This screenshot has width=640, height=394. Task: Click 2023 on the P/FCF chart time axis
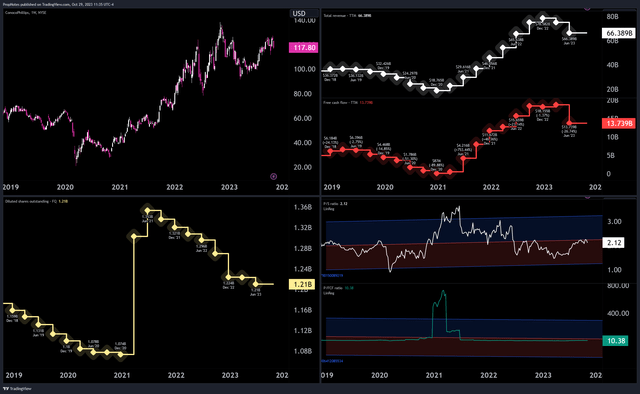tap(543, 375)
